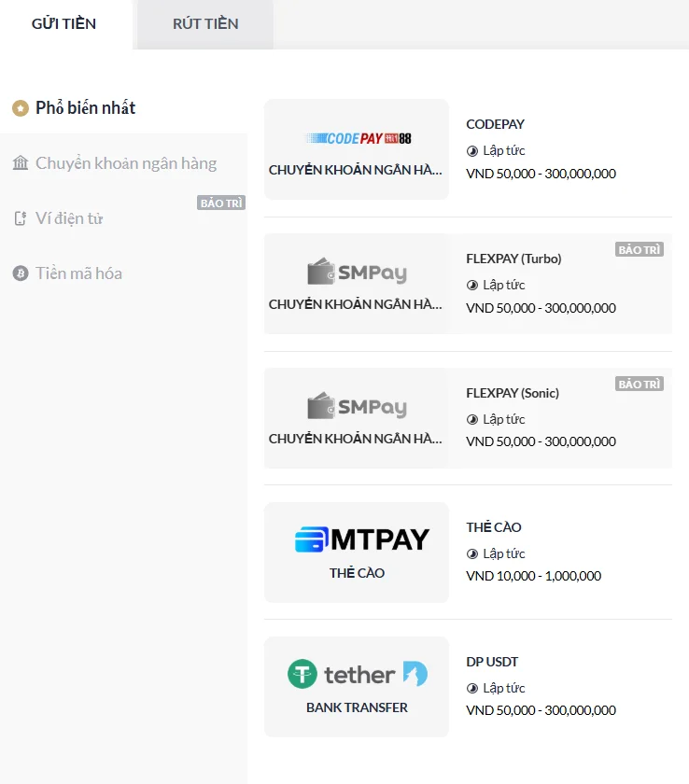Open Tiền mã hóa category
The image size is (689, 784).
pos(79,273)
